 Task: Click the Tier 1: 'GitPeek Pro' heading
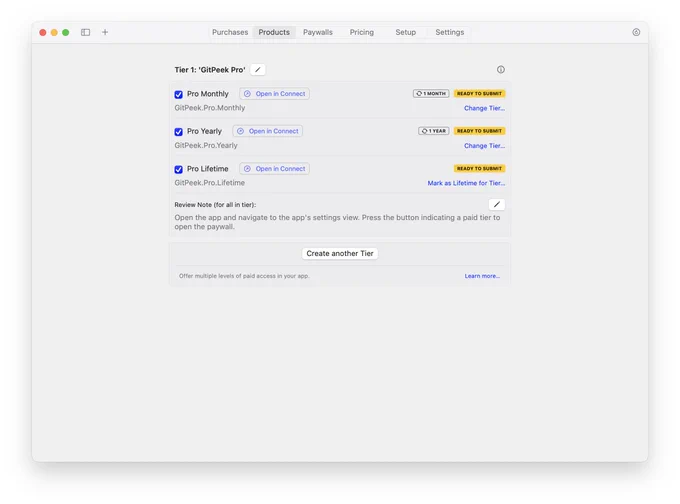[210, 70]
